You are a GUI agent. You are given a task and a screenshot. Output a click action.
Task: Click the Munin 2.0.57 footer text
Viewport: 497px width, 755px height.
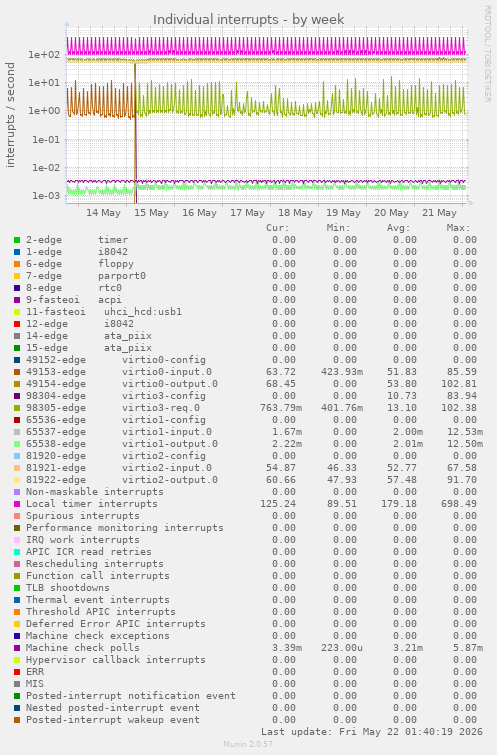(x=248, y=744)
